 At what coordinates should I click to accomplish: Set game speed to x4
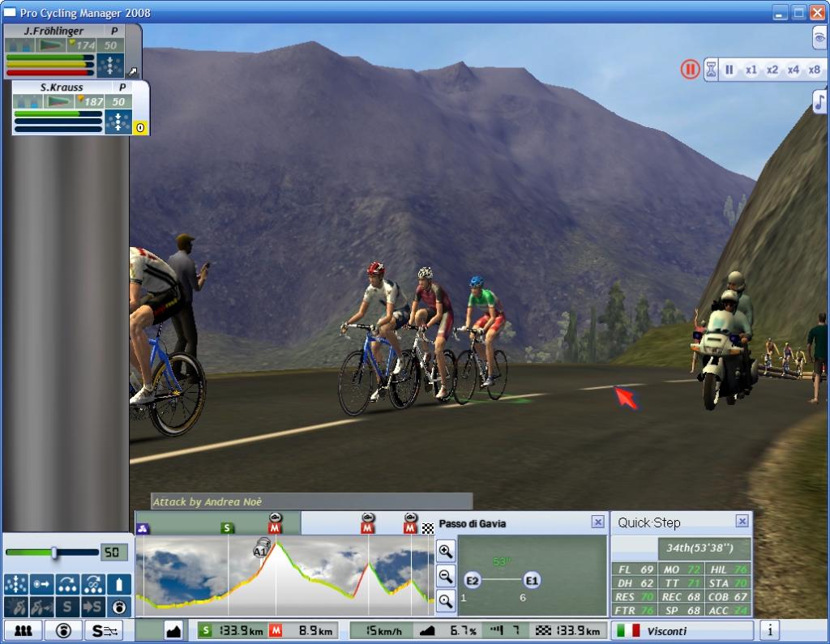click(793, 70)
